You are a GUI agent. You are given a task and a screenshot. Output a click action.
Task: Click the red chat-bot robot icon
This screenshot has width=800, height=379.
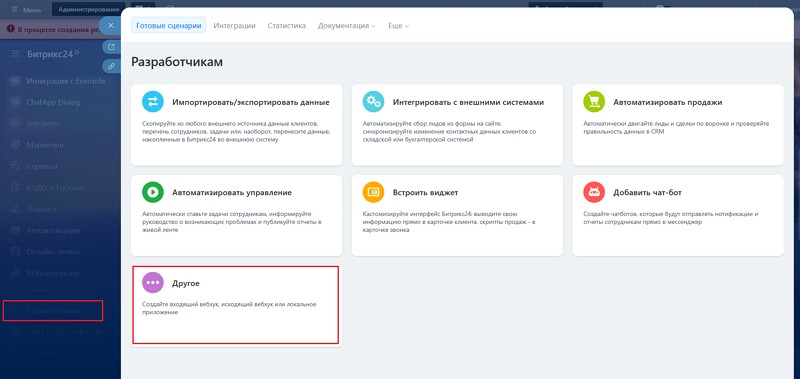pyautogui.click(x=594, y=192)
